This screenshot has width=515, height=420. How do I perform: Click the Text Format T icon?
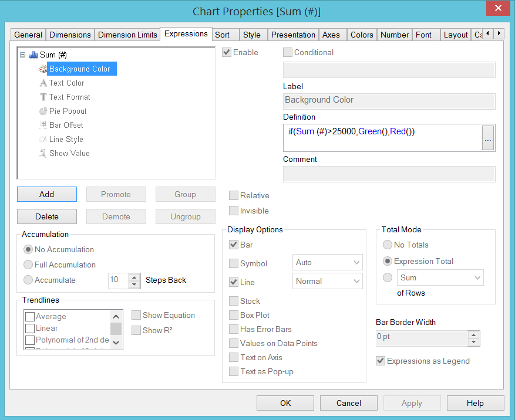click(x=43, y=97)
